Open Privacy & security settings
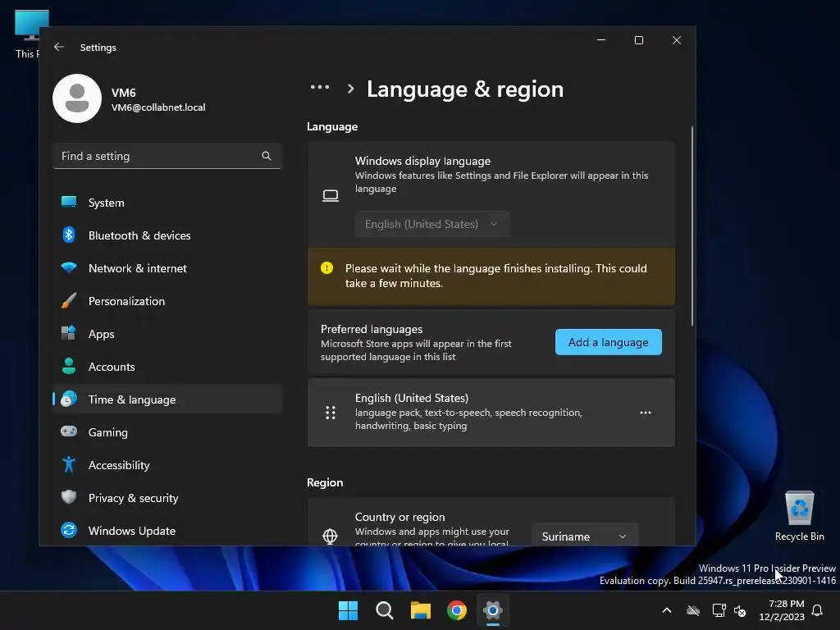The width and height of the screenshot is (840, 630). point(167,498)
